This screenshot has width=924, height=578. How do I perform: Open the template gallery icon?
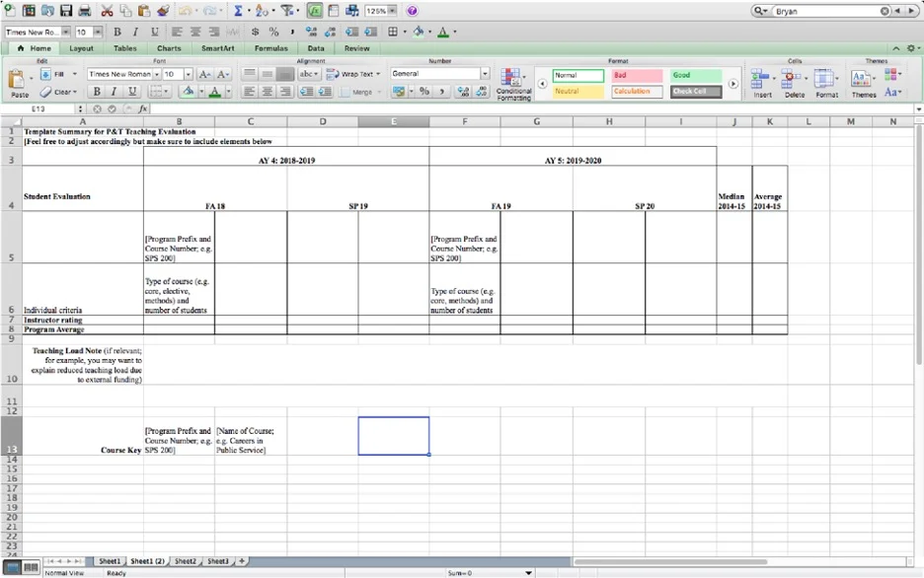[29, 11]
